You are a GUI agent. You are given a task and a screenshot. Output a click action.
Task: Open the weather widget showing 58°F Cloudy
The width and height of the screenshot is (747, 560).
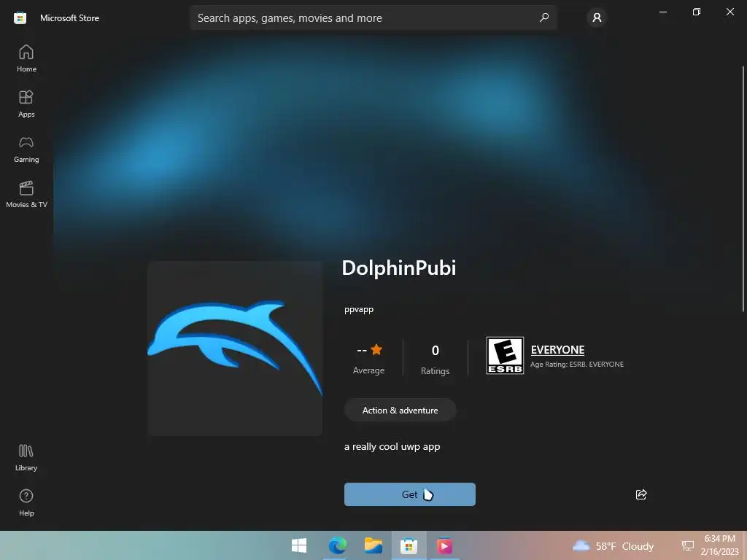click(x=613, y=545)
